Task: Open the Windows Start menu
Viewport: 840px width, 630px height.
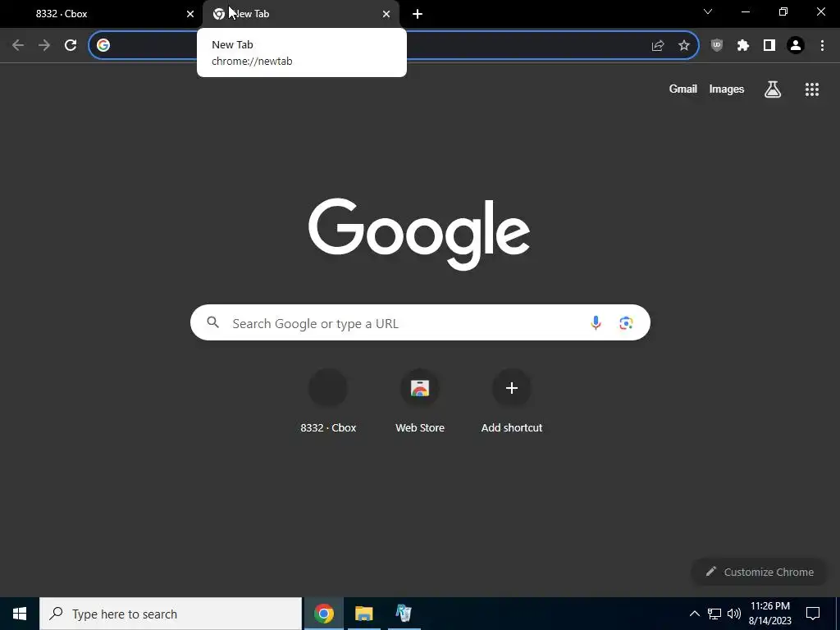Action: (20, 614)
